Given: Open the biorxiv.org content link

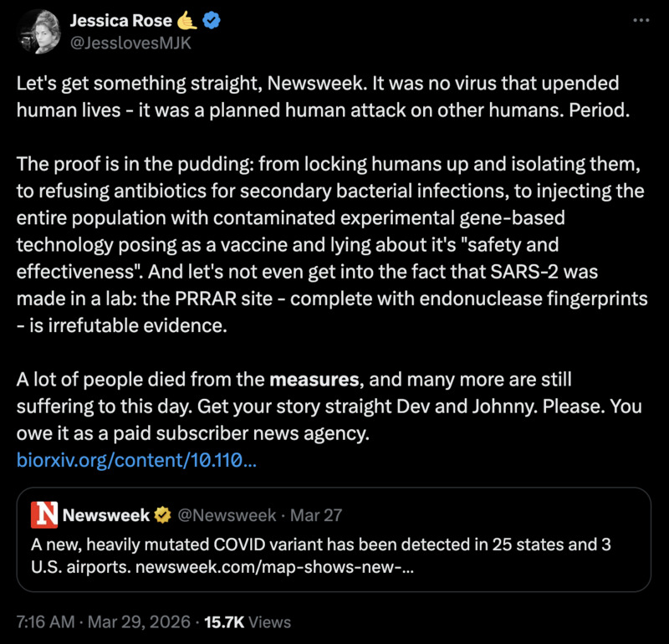Looking at the screenshot, I should 136,458.
